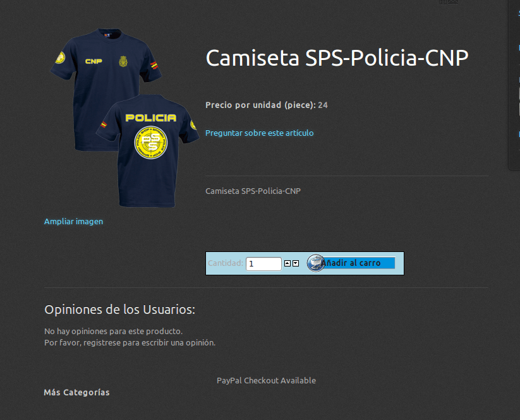Click the POLICIA text on back shirt
The height and width of the screenshot is (420, 520).
tap(151, 117)
